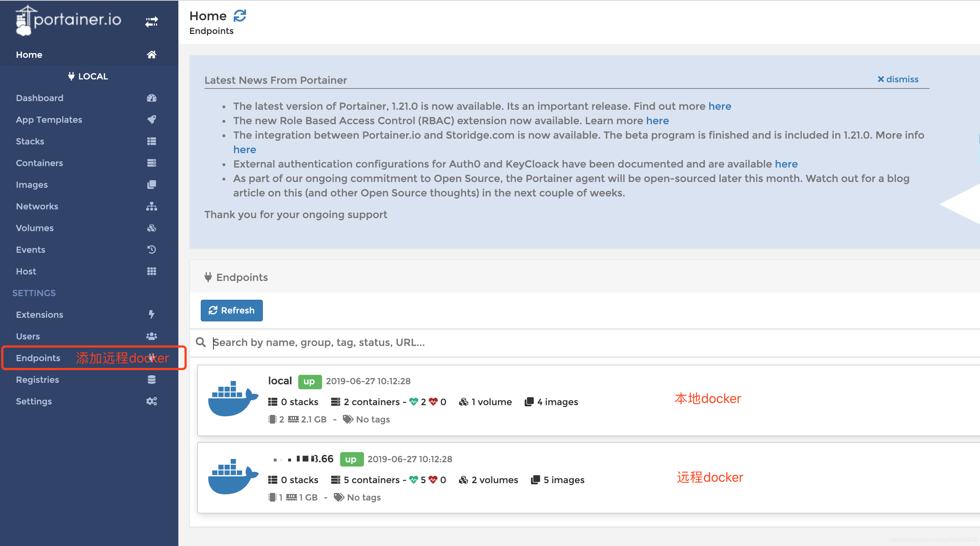Image resolution: width=980 pixels, height=546 pixels.
Task: Click the Registries database icon
Action: click(151, 380)
